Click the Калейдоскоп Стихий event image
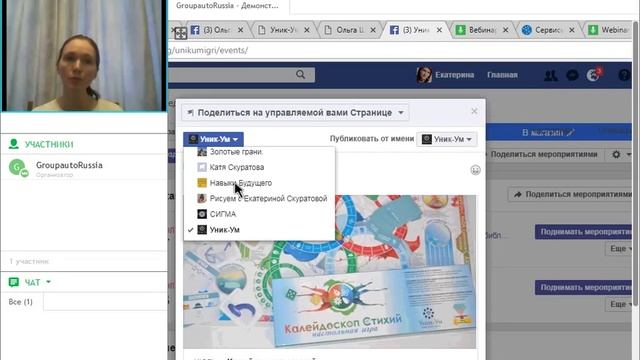The width and height of the screenshot is (640, 360). tap(329, 271)
